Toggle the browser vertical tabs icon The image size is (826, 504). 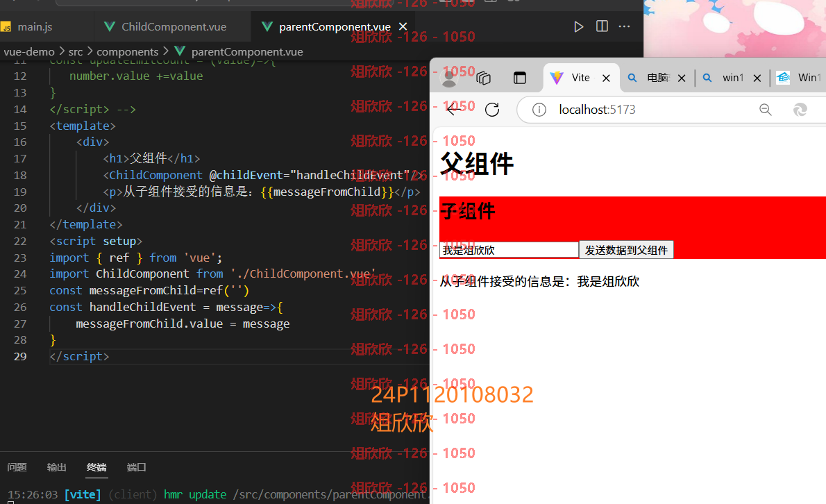[519, 78]
